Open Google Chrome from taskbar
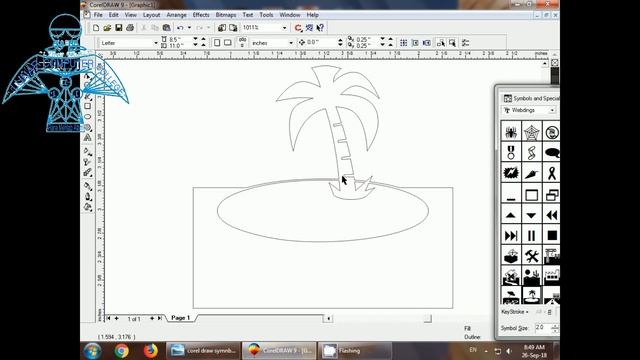The image size is (640, 360). pos(121,351)
